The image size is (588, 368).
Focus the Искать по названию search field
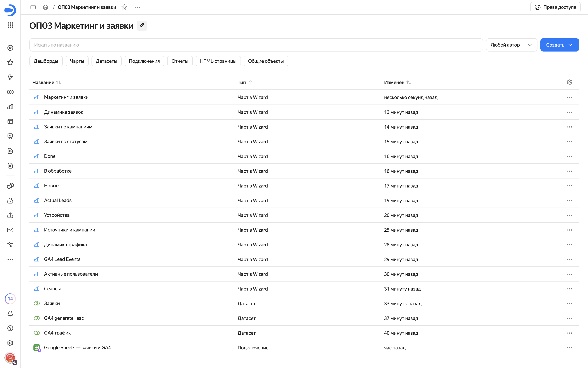pos(256,45)
